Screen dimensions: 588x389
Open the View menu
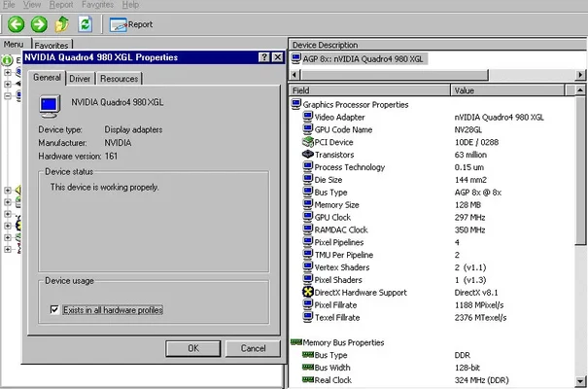pos(32,5)
